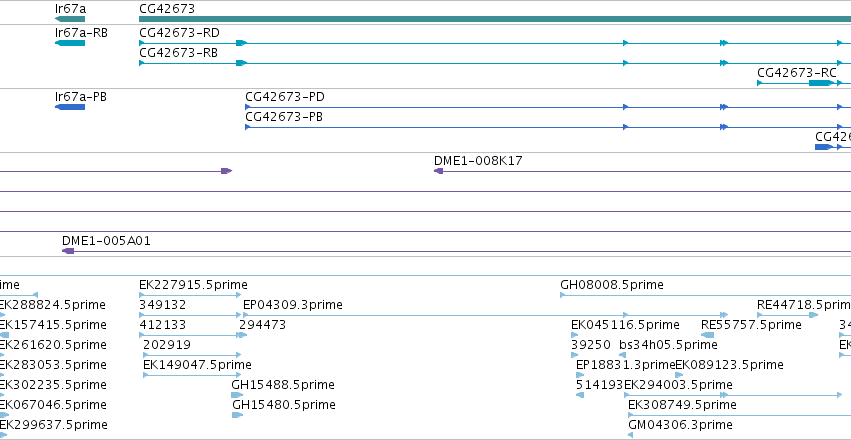Image resolution: width=851 pixels, height=440 pixels.
Task: Open the EP04309.3prime EST feature
Action: pos(485,315)
